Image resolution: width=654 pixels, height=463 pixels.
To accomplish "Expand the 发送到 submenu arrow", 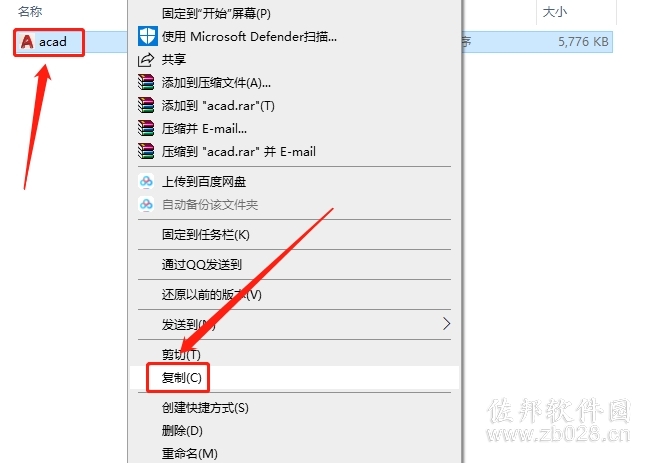I will [x=446, y=324].
